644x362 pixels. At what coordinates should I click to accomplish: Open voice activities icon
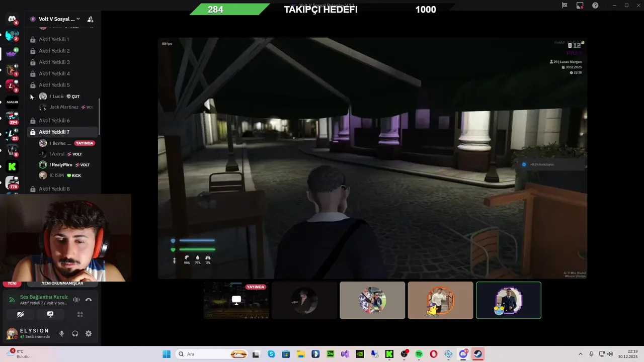pos(79,314)
